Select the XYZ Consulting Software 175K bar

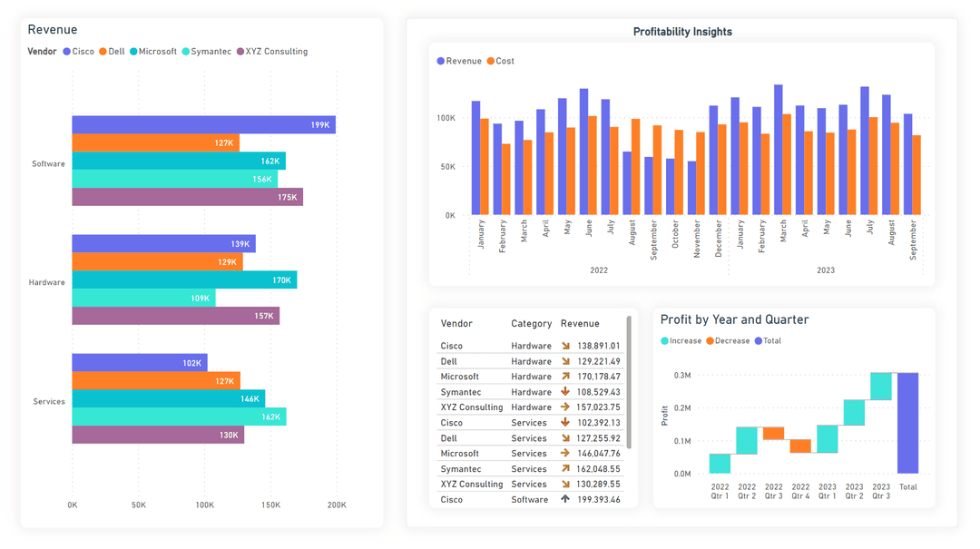(188, 197)
